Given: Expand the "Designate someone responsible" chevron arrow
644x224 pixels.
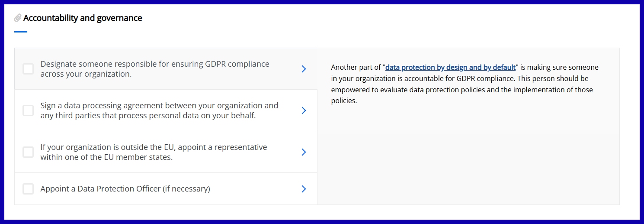Looking at the screenshot, I should pos(304,69).
